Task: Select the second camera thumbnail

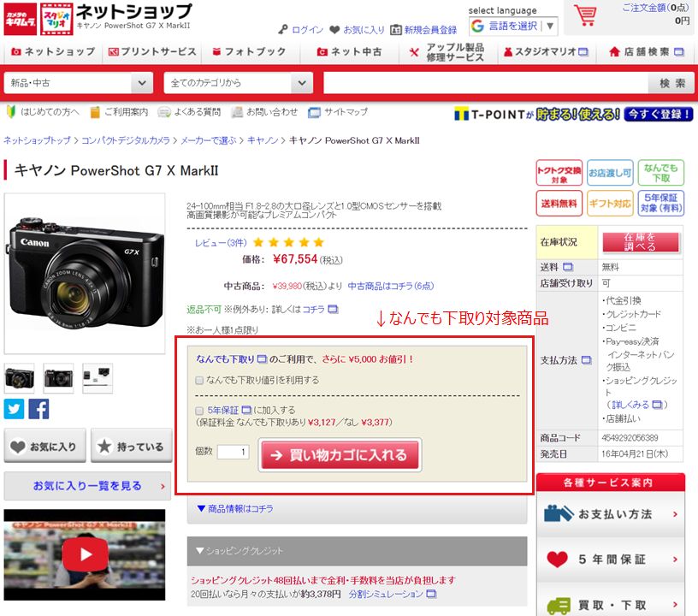Action: click(x=58, y=378)
